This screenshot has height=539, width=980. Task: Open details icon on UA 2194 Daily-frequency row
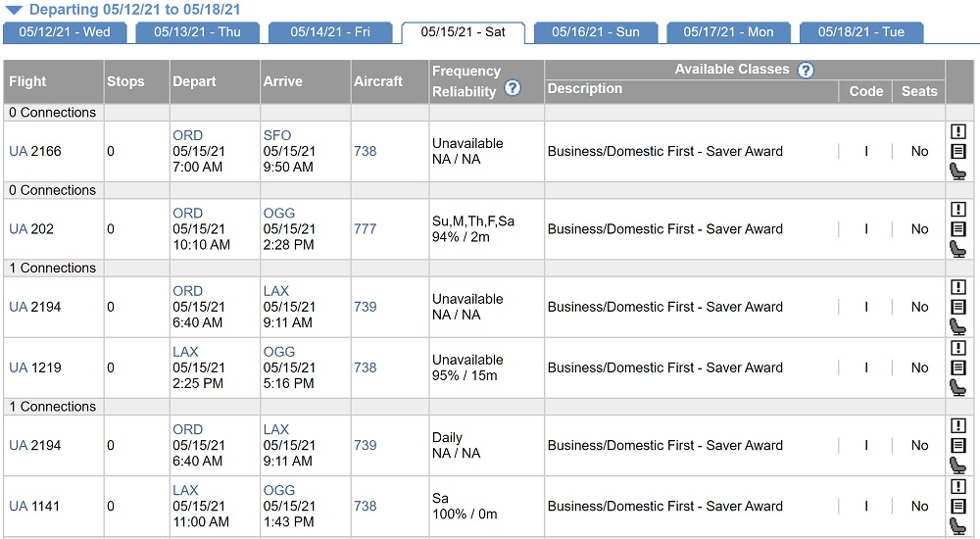(958, 445)
